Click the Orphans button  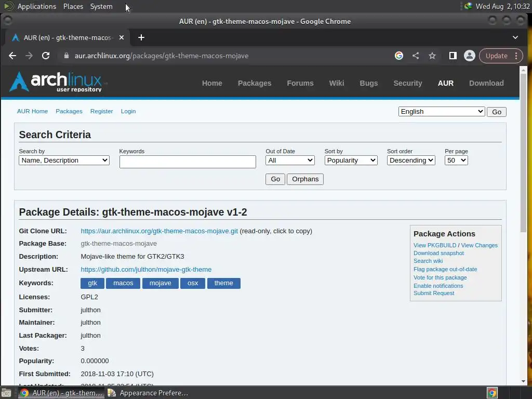pos(305,179)
